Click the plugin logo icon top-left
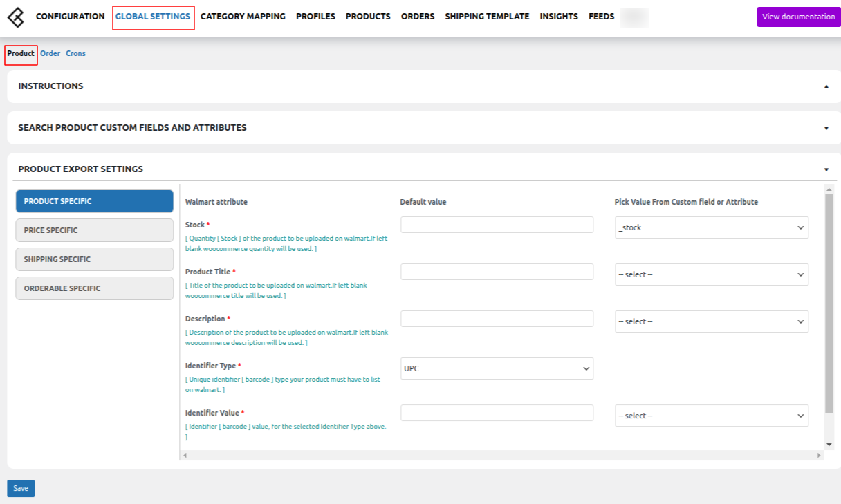841x504 pixels. [16, 16]
